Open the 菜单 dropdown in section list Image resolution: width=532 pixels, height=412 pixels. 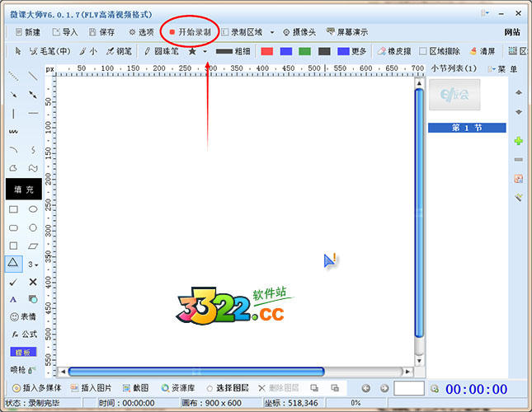(502, 69)
